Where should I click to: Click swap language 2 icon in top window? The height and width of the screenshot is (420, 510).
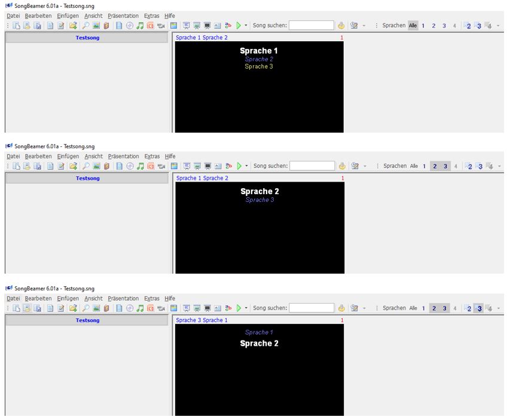[x=468, y=26]
